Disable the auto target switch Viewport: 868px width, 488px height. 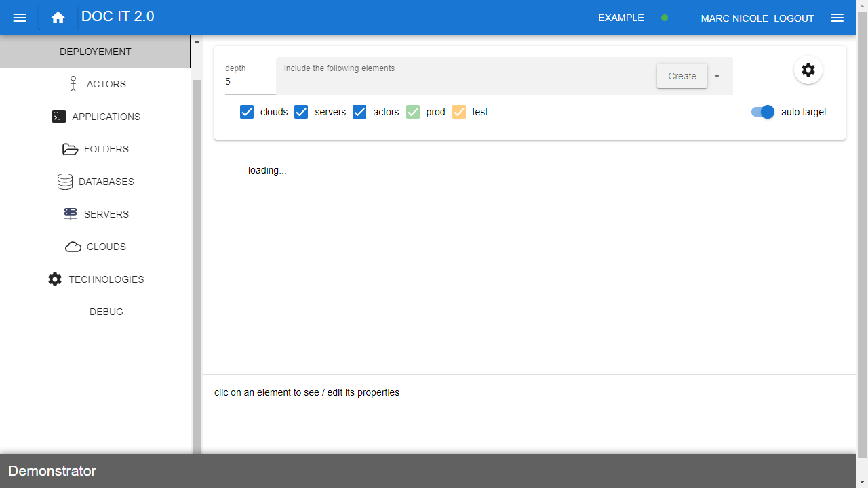(x=763, y=112)
